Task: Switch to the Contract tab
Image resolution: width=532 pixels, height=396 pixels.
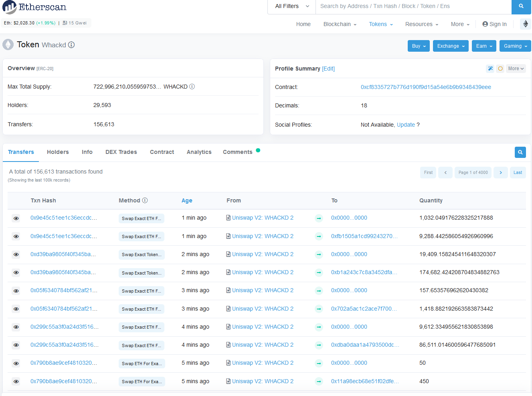Action: (162, 152)
